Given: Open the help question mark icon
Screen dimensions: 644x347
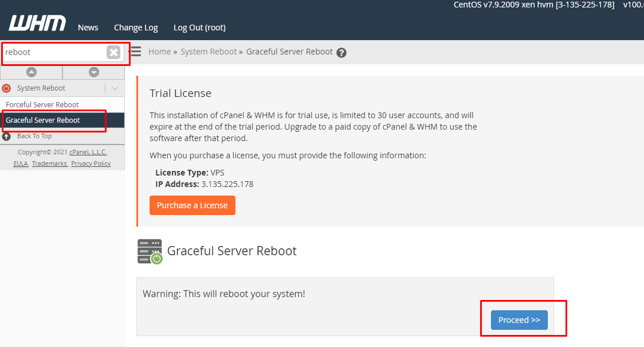Looking at the screenshot, I should (341, 53).
